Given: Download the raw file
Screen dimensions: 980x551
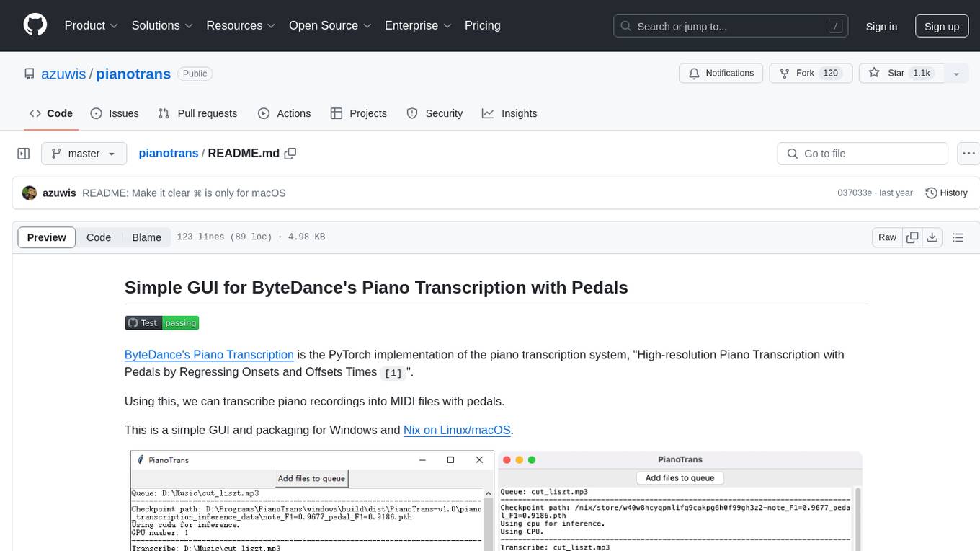Looking at the screenshot, I should [x=932, y=237].
